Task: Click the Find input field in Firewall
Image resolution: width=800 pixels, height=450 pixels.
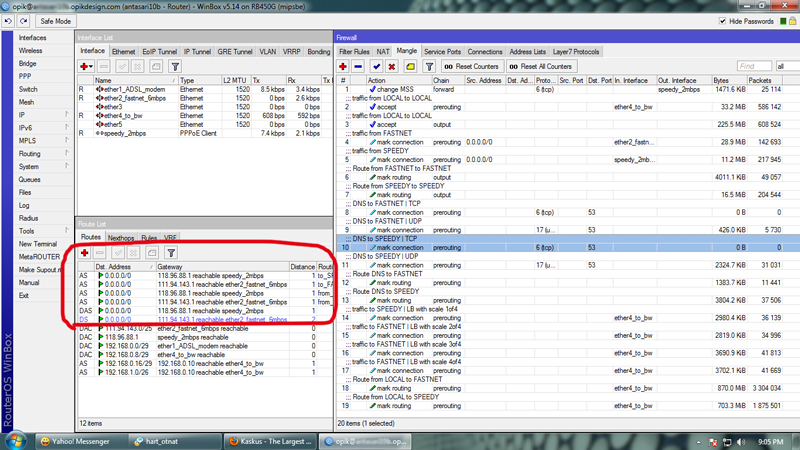Action: [x=755, y=67]
